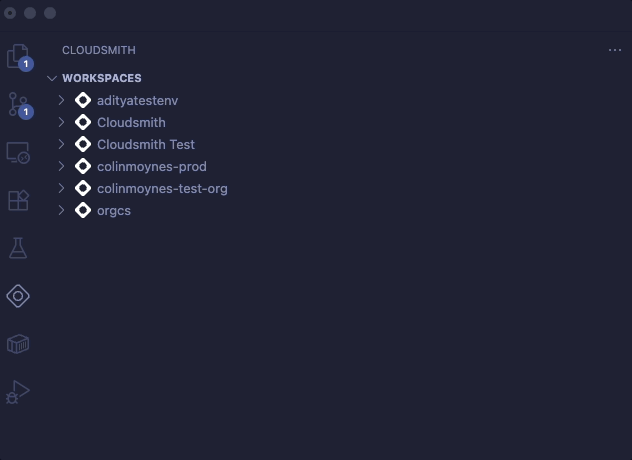Viewport: 632px width, 460px height.
Task: Collapse the Workspaces section
Action: click(x=52, y=78)
